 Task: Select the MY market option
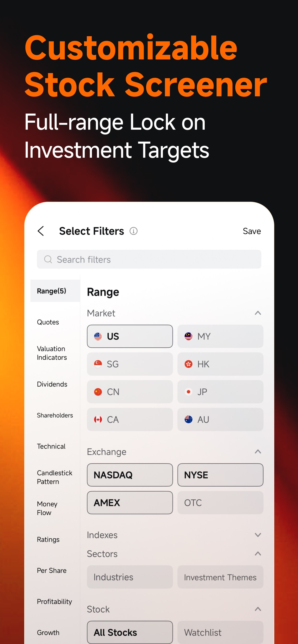tap(220, 336)
